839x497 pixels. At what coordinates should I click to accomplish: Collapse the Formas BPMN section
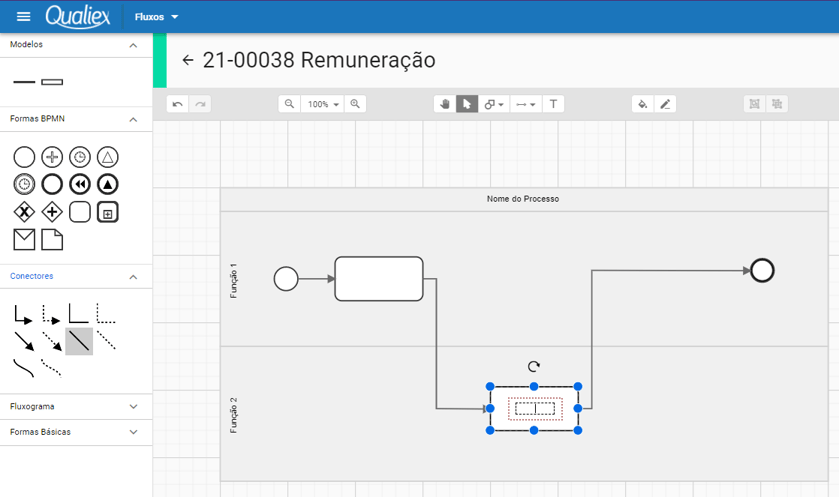pyautogui.click(x=133, y=120)
